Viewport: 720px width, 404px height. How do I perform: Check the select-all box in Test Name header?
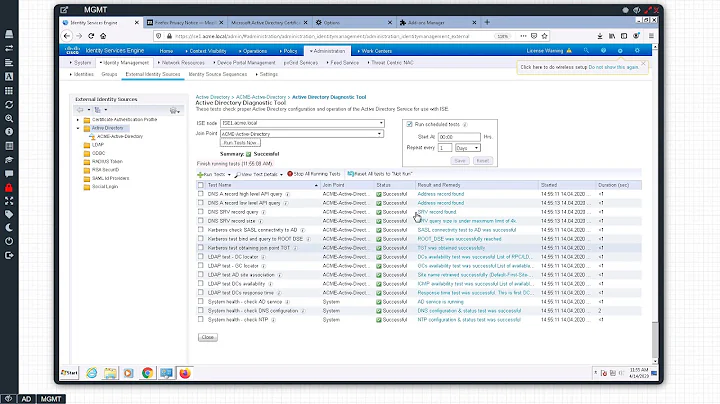[x=201, y=185]
